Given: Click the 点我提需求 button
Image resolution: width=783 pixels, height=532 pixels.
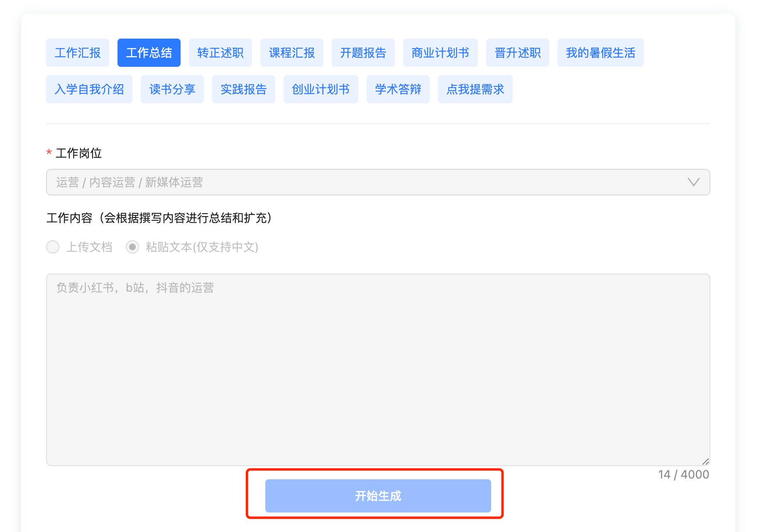Looking at the screenshot, I should tap(475, 89).
